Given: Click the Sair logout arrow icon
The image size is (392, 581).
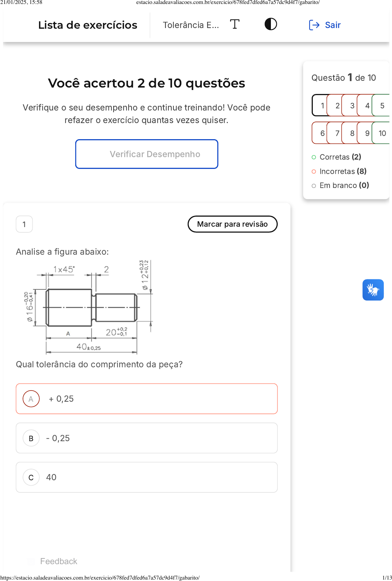Looking at the screenshot, I should click(x=314, y=25).
